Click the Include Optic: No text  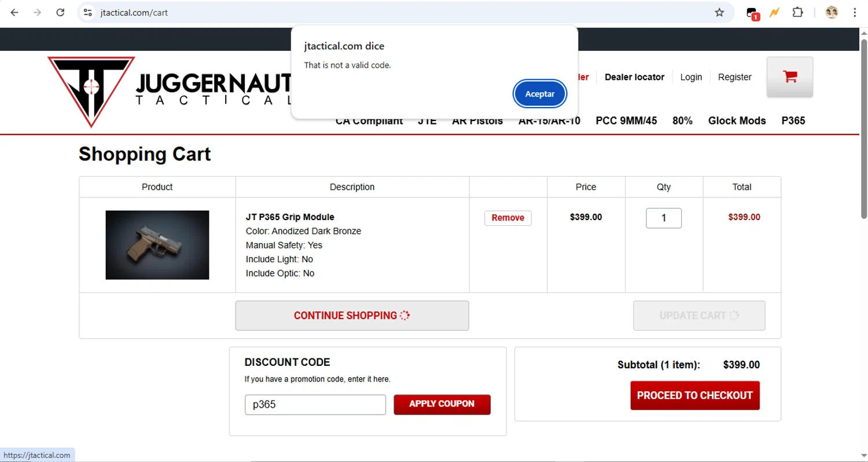280,273
